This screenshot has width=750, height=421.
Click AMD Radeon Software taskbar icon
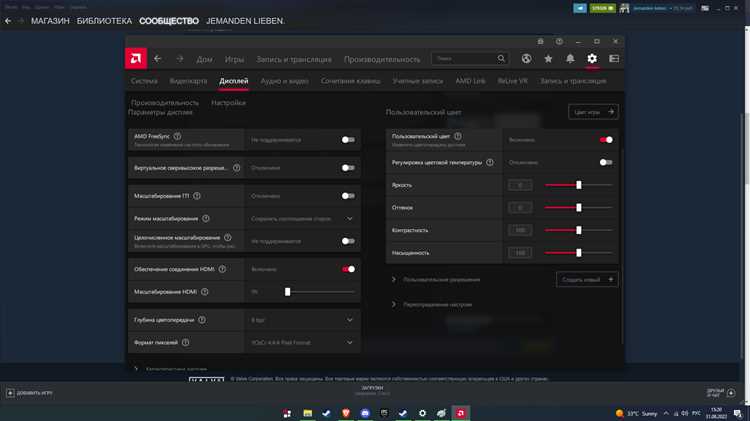[x=461, y=413]
